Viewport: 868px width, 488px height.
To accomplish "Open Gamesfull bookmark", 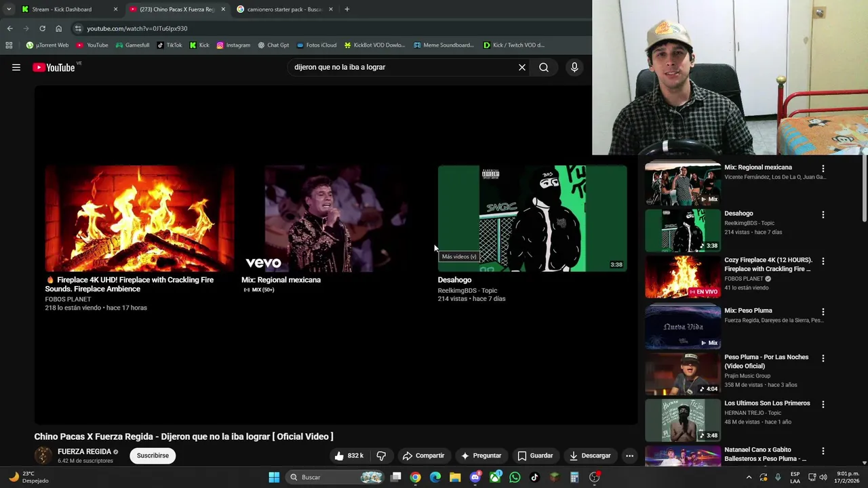I will (132, 45).
